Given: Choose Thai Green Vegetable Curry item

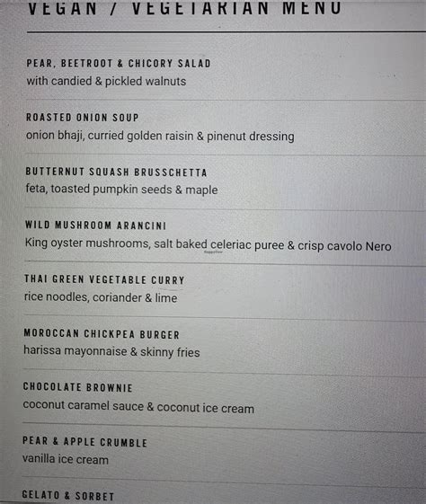Looking at the screenshot, I should click(105, 279).
